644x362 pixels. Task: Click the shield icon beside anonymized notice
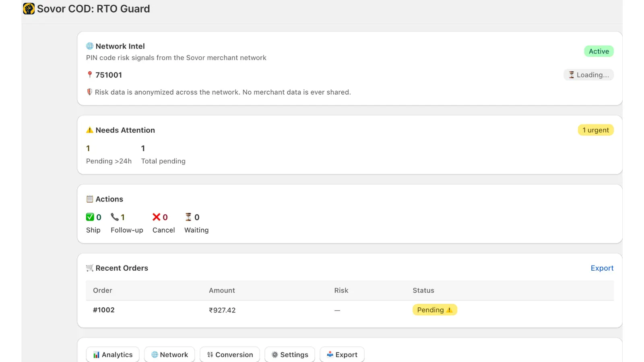90,92
